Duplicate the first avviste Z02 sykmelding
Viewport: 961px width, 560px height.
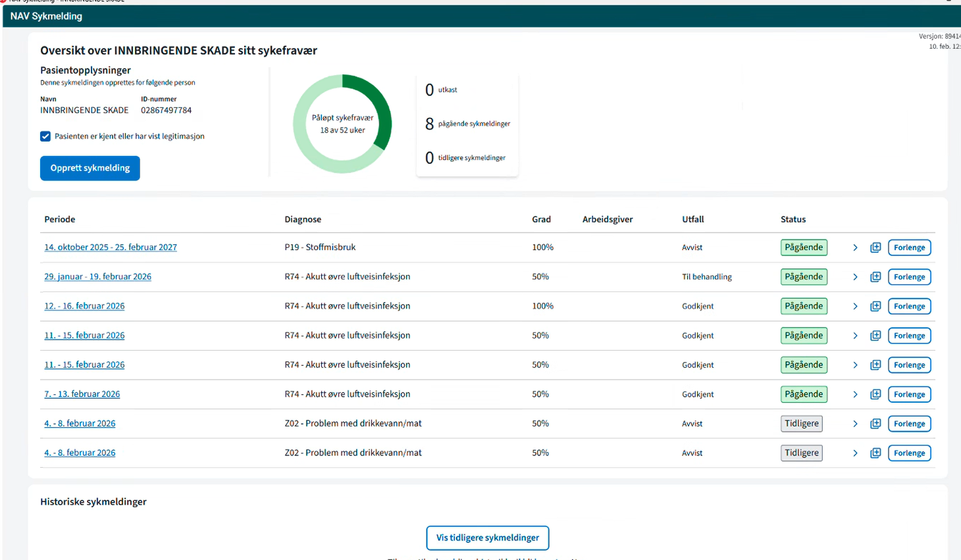875,423
